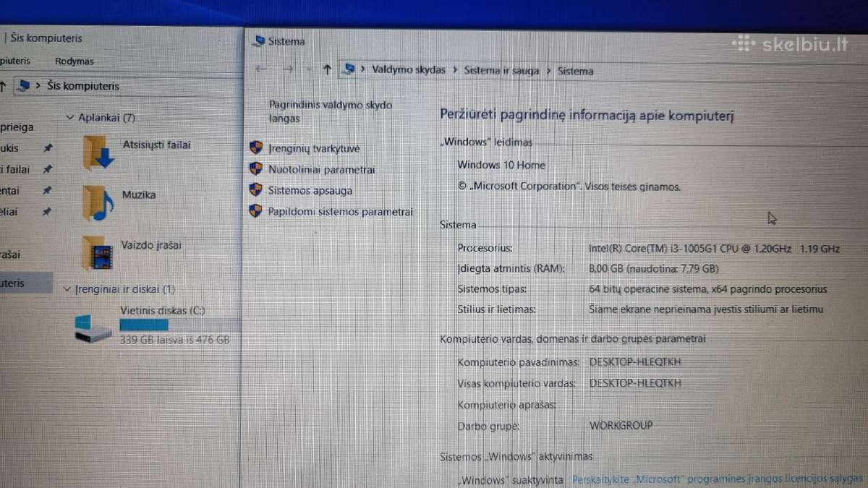Click the shield icon beside Įrenginių tvarkytuvė
This screenshot has width=868, height=488.
coord(255,147)
